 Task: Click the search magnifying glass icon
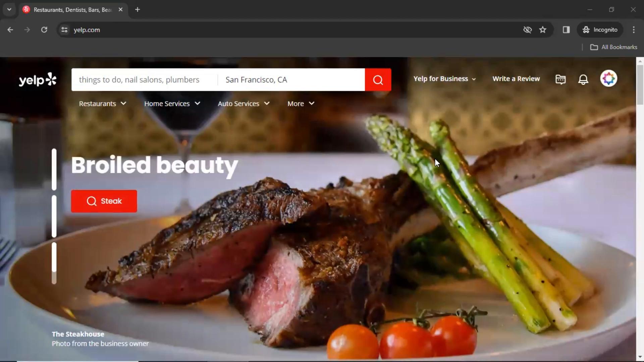click(378, 79)
